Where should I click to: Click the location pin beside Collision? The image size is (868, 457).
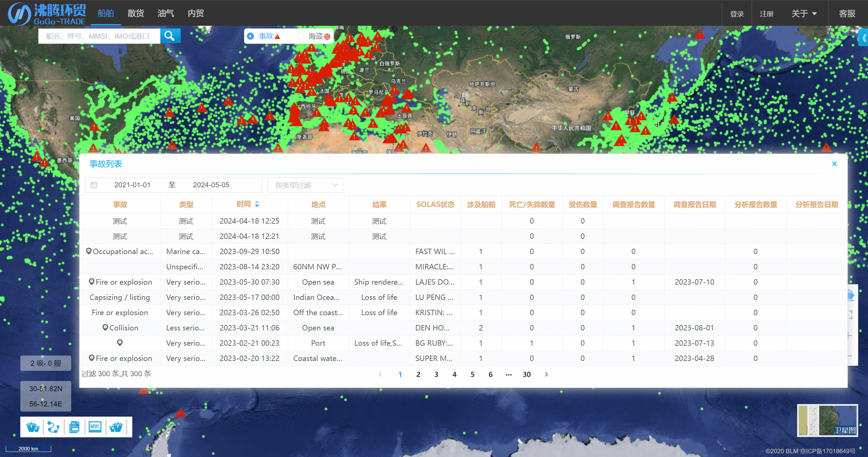coord(105,327)
